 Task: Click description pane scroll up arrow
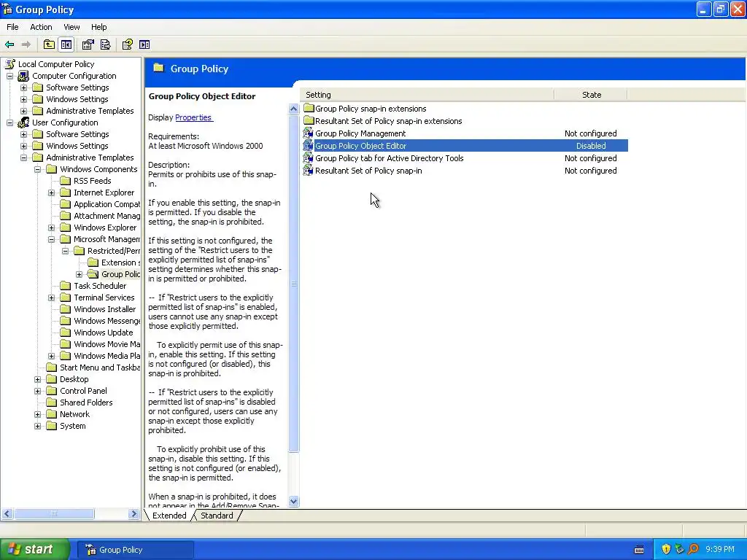pyautogui.click(x=293, y=109)
